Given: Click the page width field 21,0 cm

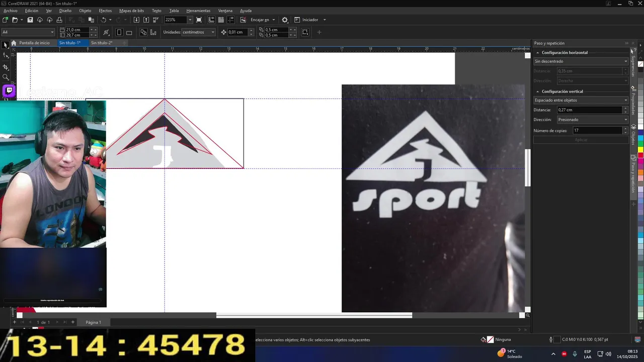Looking at the screenshot, I should point(77,30).
